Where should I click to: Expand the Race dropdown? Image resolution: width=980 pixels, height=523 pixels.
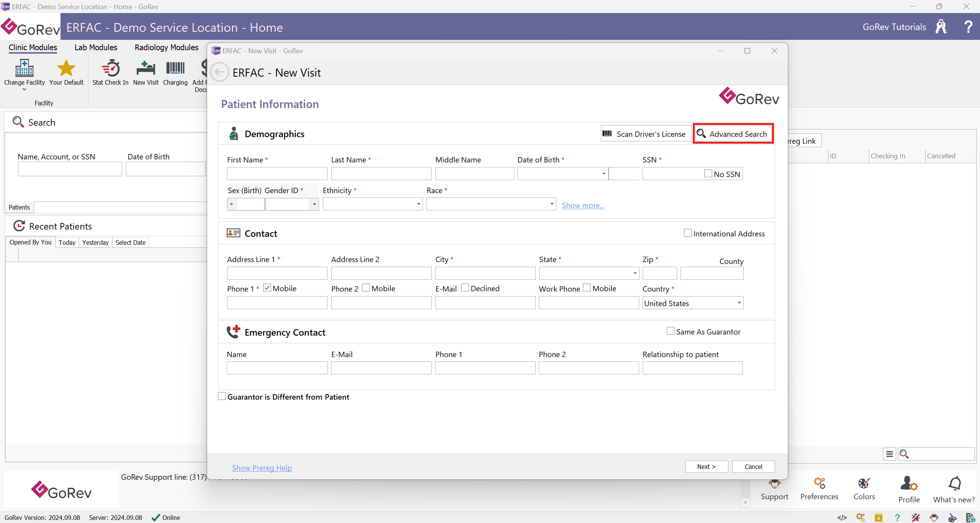click(x=552, y=204)
